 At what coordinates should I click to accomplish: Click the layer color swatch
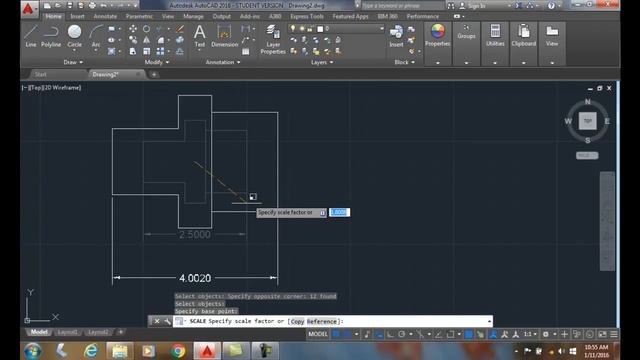tap(320, 29)
